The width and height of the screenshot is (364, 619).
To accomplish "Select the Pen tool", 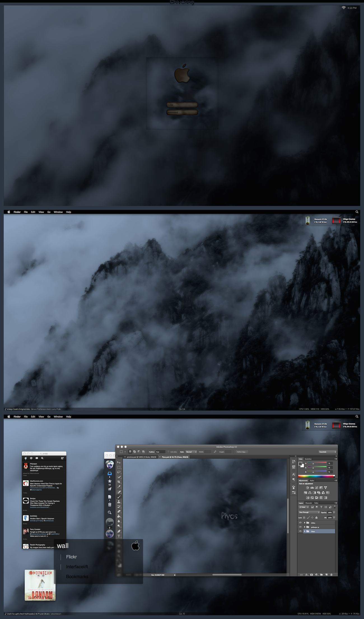I will pos(119,531).
